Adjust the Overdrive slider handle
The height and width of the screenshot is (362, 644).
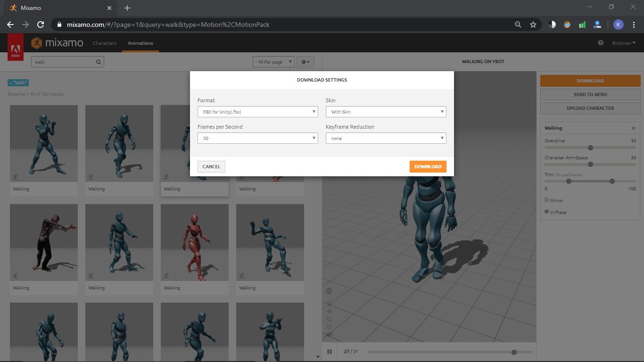tap(590, 148)
